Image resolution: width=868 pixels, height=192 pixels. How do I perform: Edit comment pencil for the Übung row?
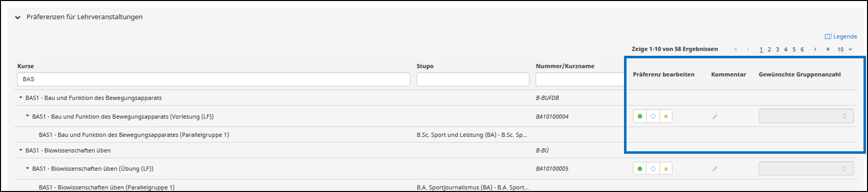(715, 169)
